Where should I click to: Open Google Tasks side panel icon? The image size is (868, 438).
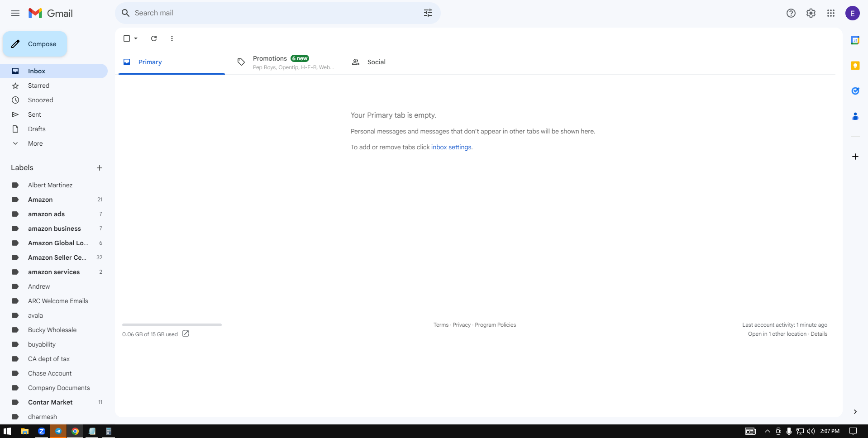(x=855, y=91)
